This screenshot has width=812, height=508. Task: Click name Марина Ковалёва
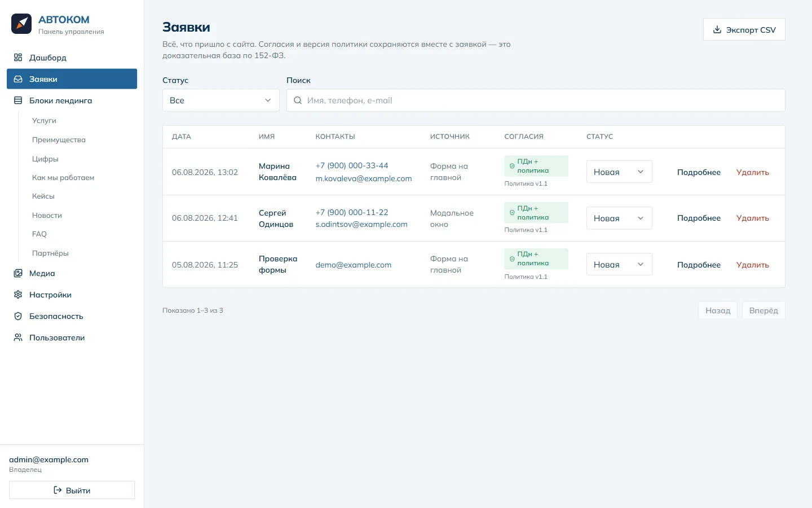[277, 172]
